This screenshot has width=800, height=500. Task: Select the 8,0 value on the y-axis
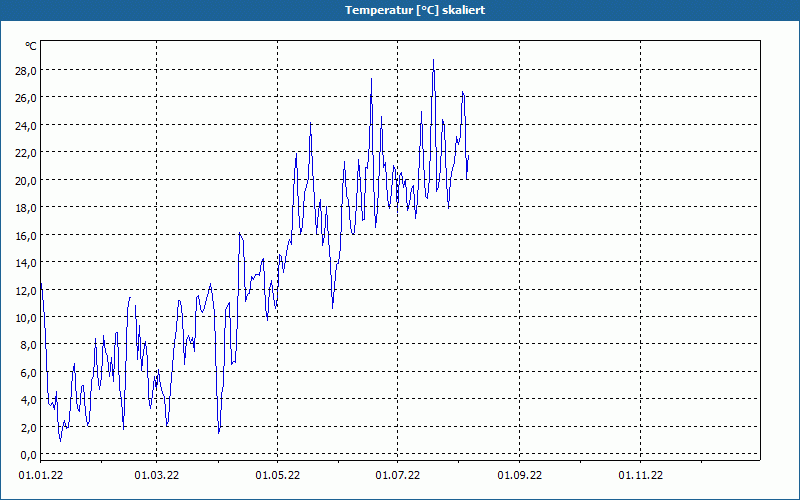(27, 345)
